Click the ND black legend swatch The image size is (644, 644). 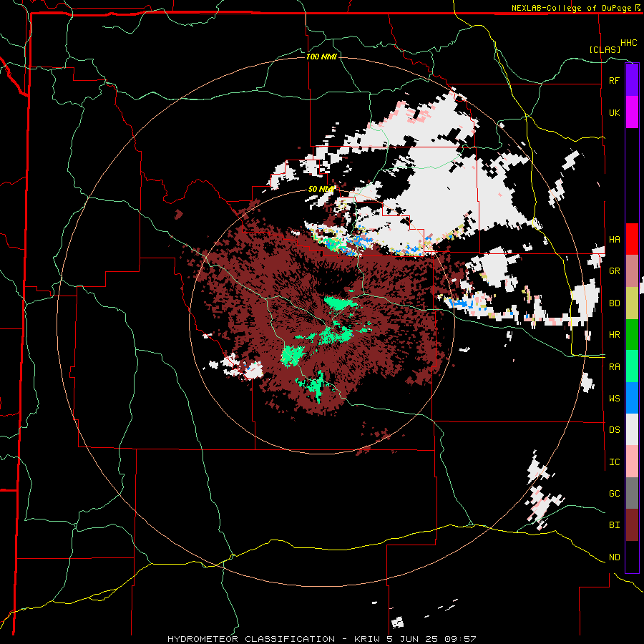point(632,557)
